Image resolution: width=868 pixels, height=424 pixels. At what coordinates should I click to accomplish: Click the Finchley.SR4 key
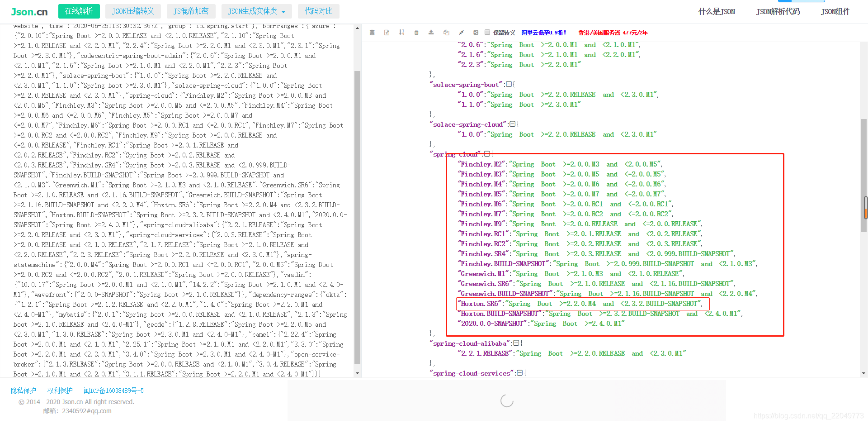(483, 254)
